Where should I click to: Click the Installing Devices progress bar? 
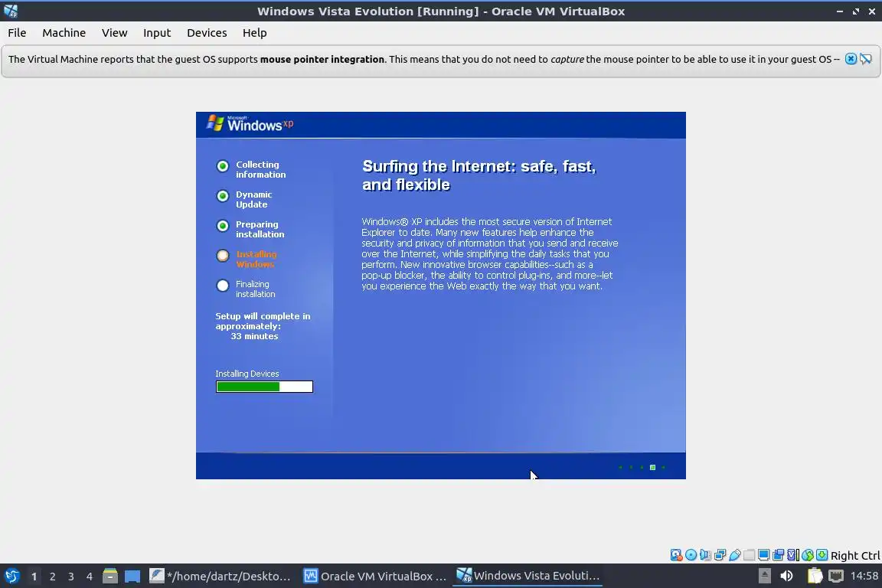[x=264, y=387]
